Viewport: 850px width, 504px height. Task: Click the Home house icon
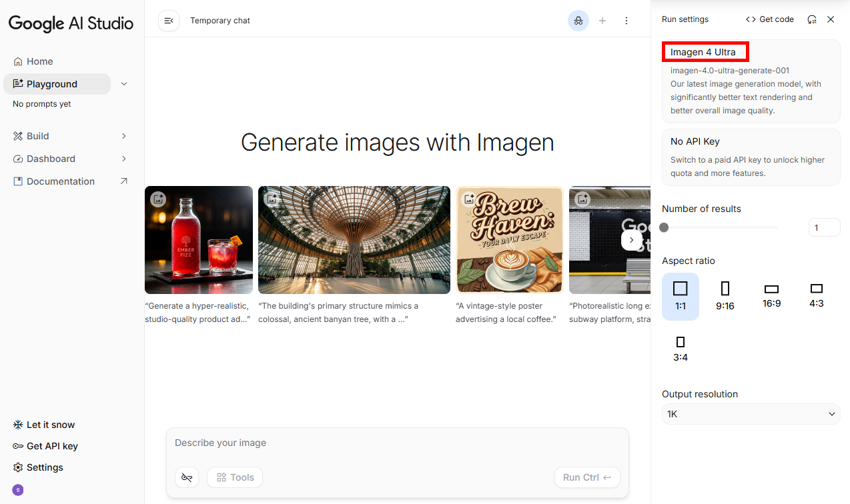pos(18,61)
